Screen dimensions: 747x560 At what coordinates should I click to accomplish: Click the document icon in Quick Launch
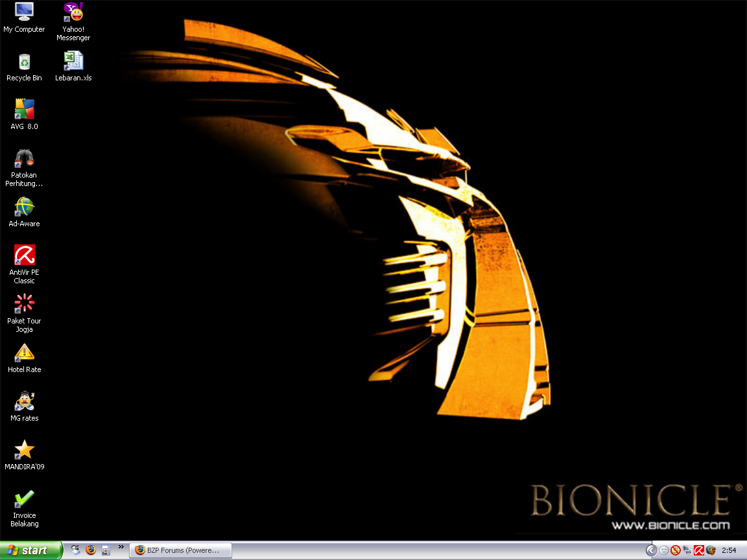pyautogui.click(x=106, y=550)
